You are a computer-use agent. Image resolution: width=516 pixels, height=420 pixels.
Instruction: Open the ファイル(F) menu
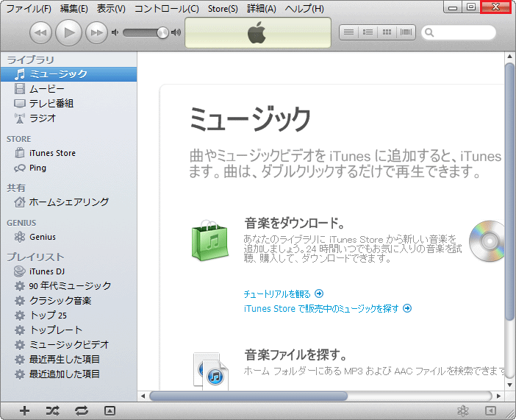[29, 9]
